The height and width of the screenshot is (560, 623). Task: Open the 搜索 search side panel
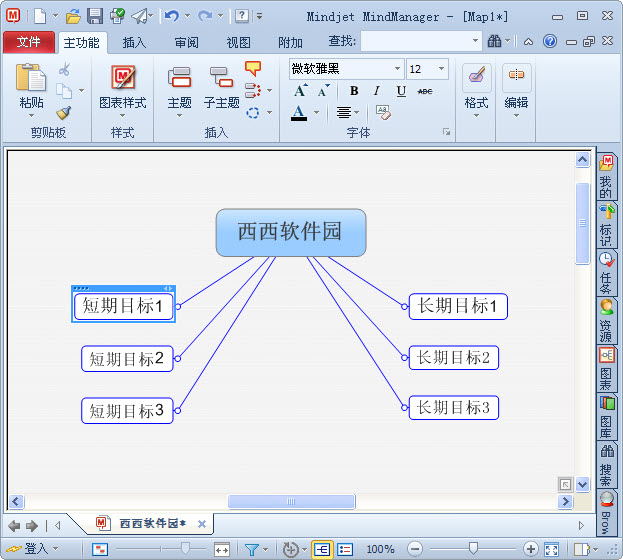(606, 465)
